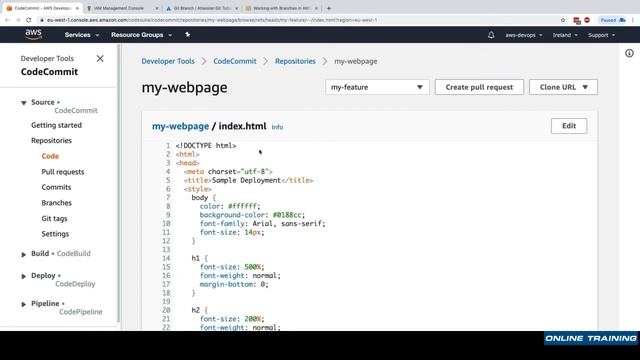
Task: Close the Git Branch Atlassian tab
Action: pos(236,8)
